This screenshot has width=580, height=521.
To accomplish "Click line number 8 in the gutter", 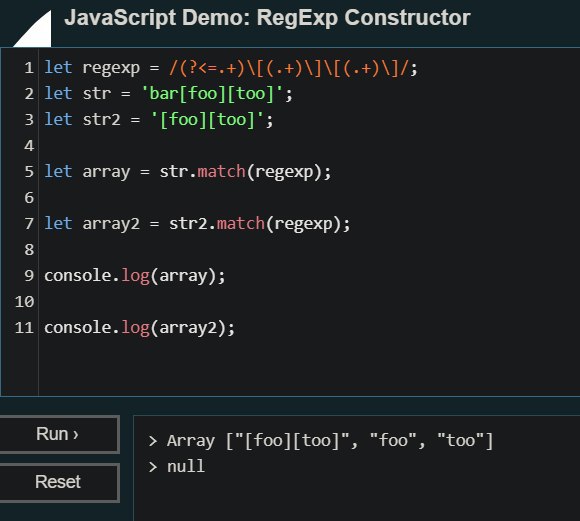I will tap(29, 250).
